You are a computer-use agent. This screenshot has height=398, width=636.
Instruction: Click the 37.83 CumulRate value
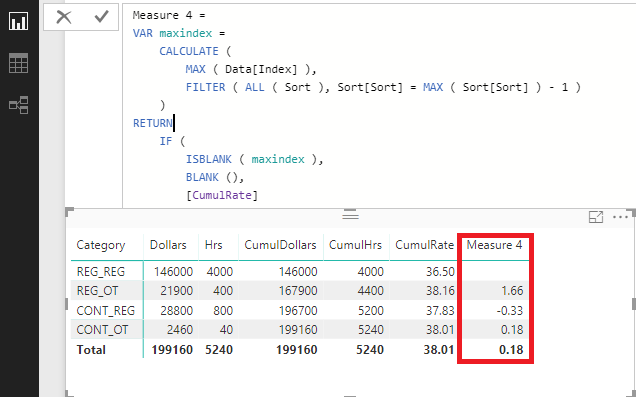[x=440, y=310]
